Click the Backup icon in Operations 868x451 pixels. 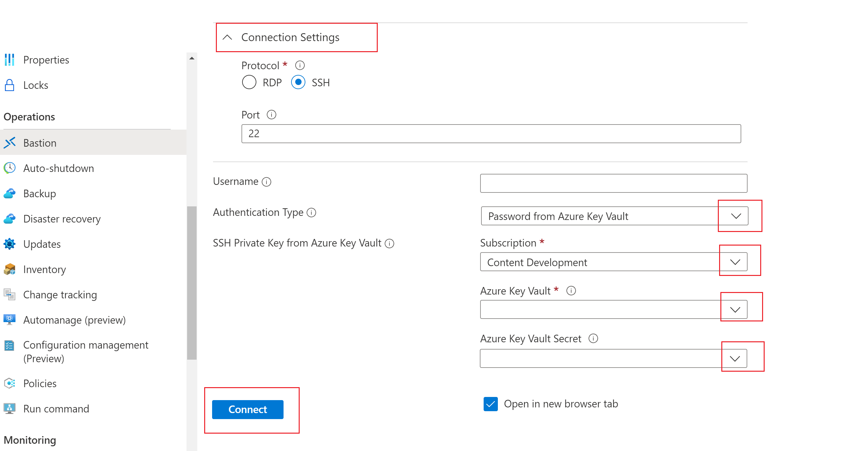coord(10,193)
